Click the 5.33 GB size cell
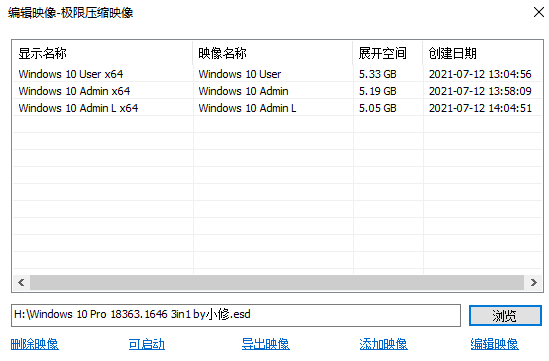 click(377, 74)
